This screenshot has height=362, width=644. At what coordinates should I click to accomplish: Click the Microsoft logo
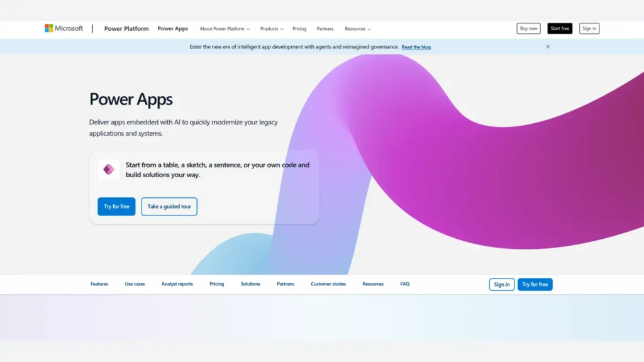coord(64,28)
